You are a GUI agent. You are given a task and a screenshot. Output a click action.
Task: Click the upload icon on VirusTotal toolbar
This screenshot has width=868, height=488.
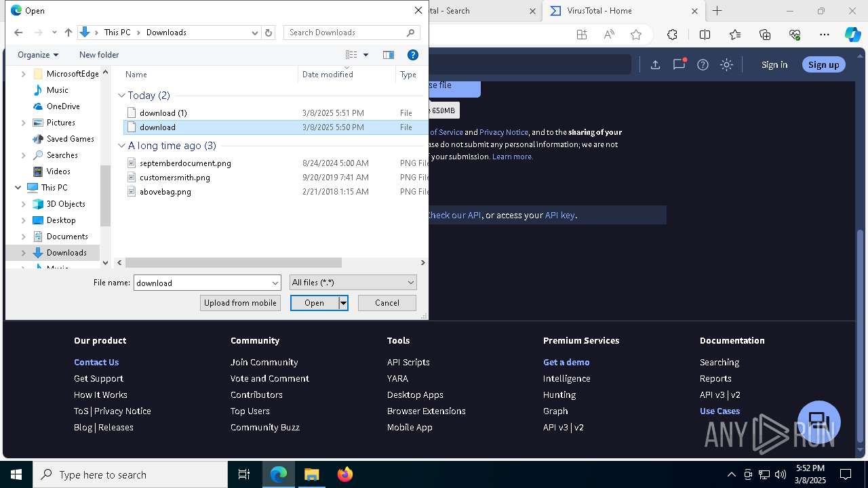click(655, 64)
